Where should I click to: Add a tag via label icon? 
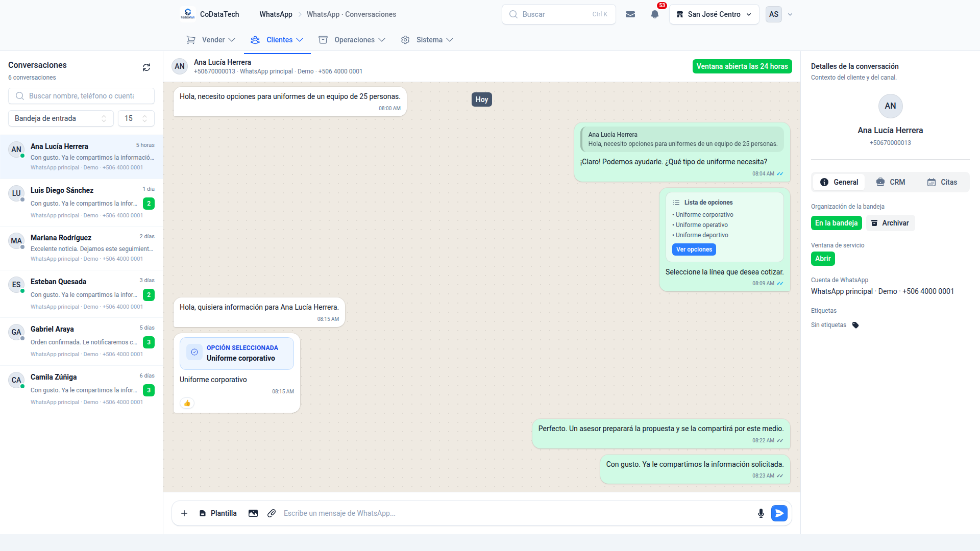click(x=856, y=325)
